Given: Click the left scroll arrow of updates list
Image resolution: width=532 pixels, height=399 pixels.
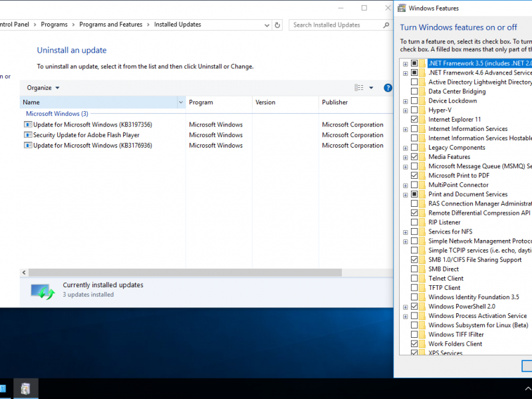Looking at the screenshot, I should coord(24,273).
